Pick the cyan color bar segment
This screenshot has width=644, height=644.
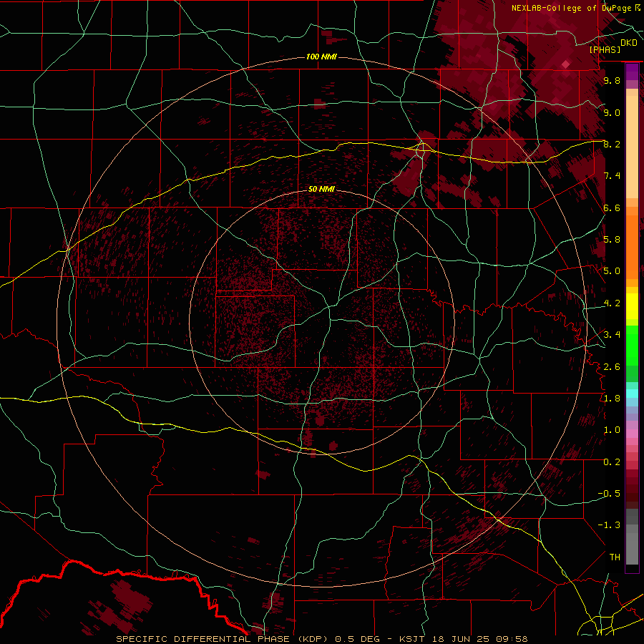click(632, 394)
